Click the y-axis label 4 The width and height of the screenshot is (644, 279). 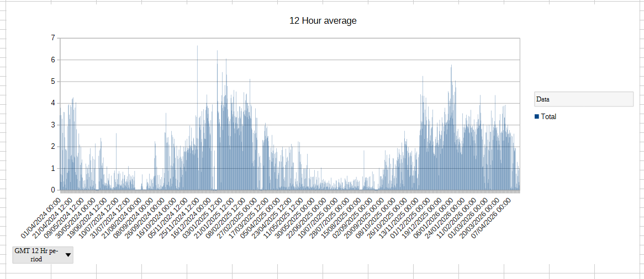tap(53, 103)
